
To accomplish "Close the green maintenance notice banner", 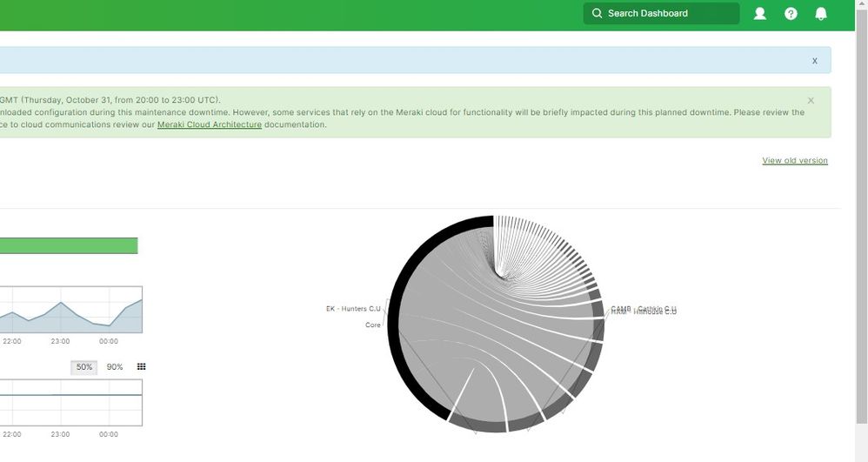I will (811, 101).
